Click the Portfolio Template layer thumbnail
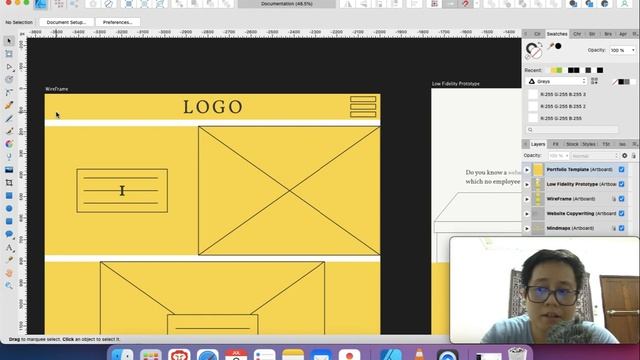The image size is (640, 360). (x=538, y=170)
